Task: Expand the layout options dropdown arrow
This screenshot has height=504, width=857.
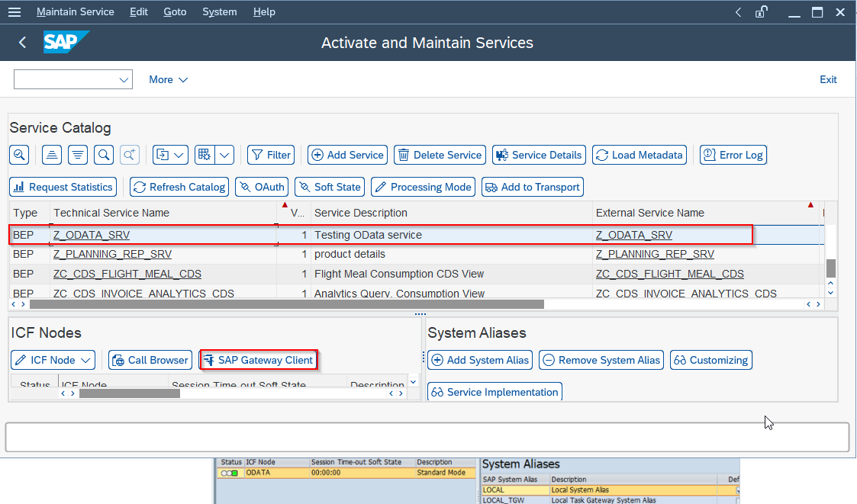Action: pos(224,155)
